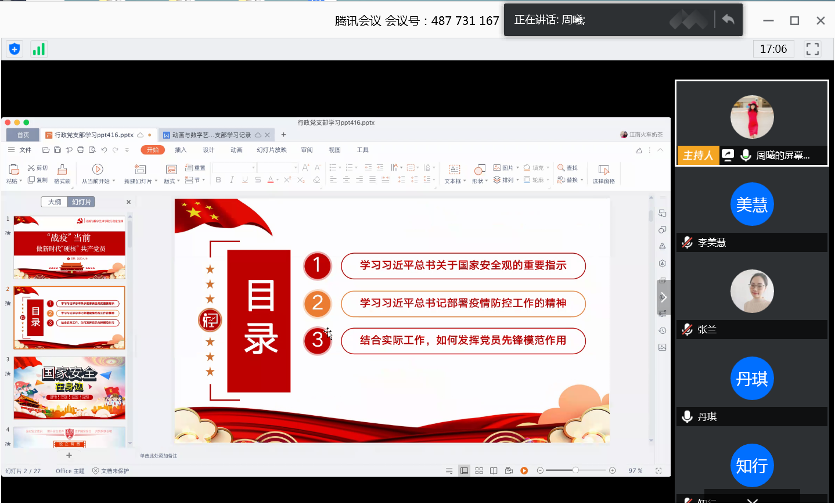835x504 pixels.
Task: Click the zoom slider in the status bar
Action: tap(575, 470)
